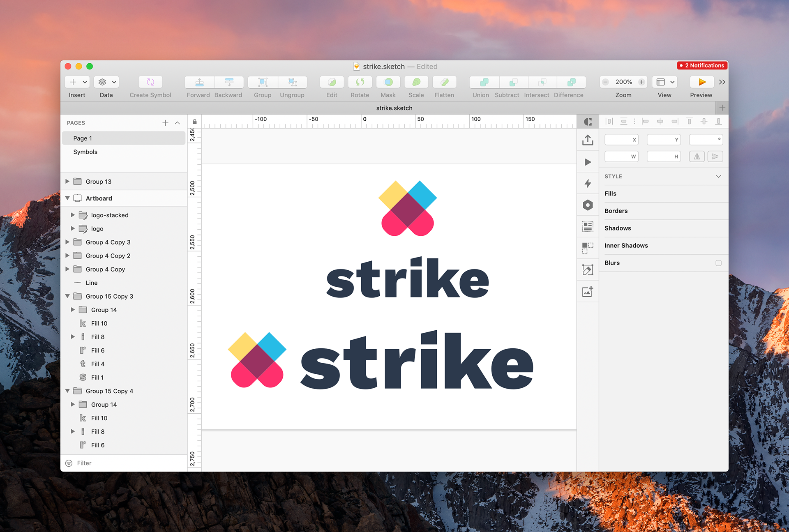Click the export upload icon in side strip

point(588,140)
